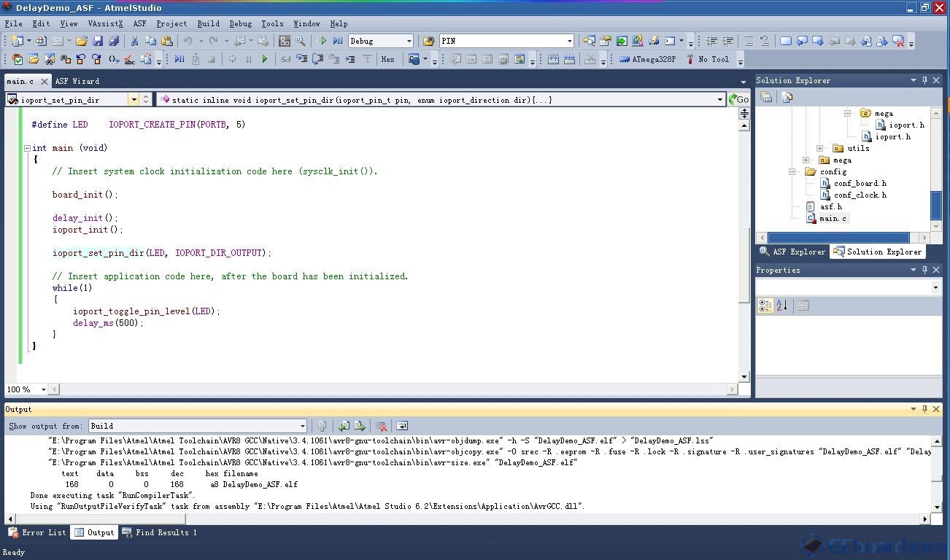
Task: Select main.c in Solution Explorer tree
Action: pyautogui.click(x=827, y=218)
